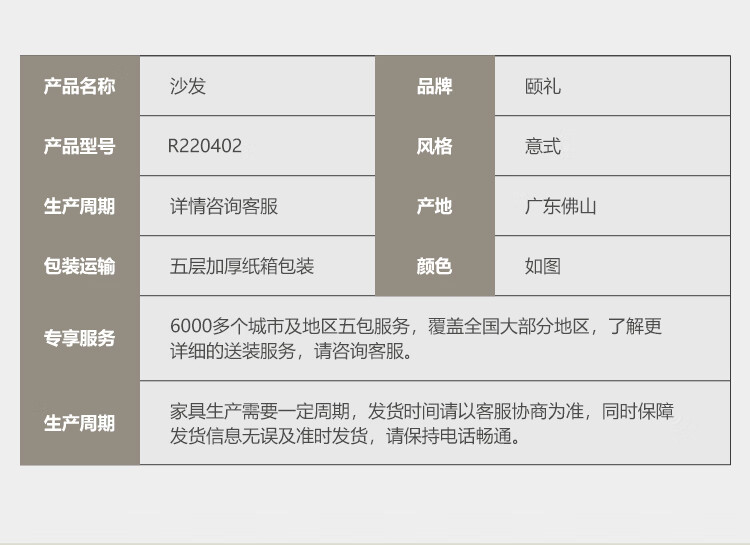Select the brand value 颐礼
This screenshot has width=750, height=545.
point(543,87)
